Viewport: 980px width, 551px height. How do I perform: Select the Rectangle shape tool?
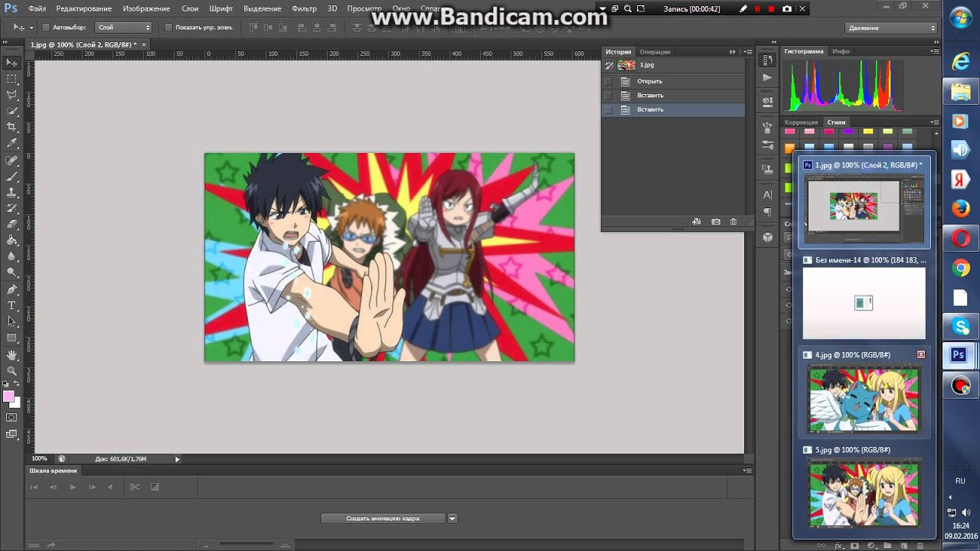pos(11,338)
